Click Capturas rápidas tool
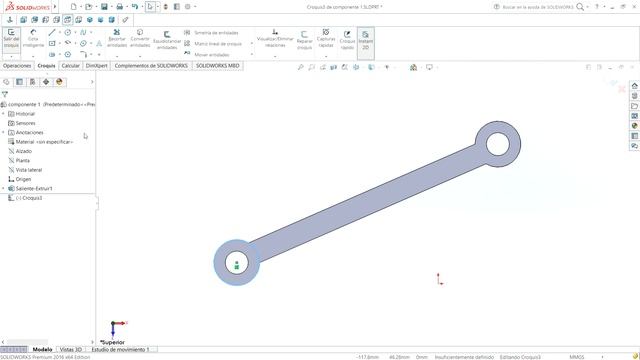This screenshot has width=640, height=360. click(326, 38)
